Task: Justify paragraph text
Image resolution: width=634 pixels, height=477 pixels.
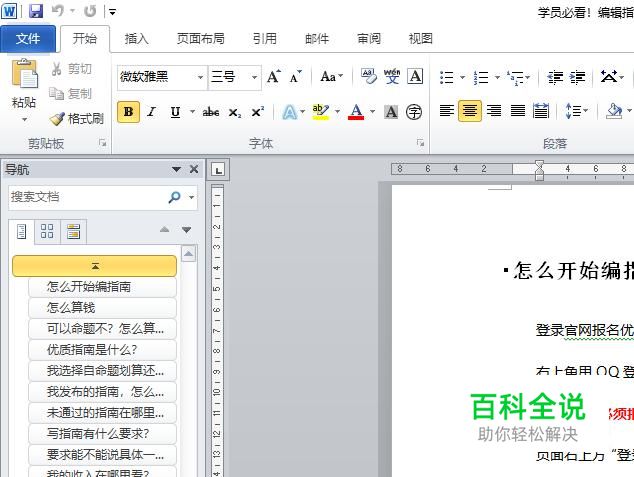Action: point(518,110)
